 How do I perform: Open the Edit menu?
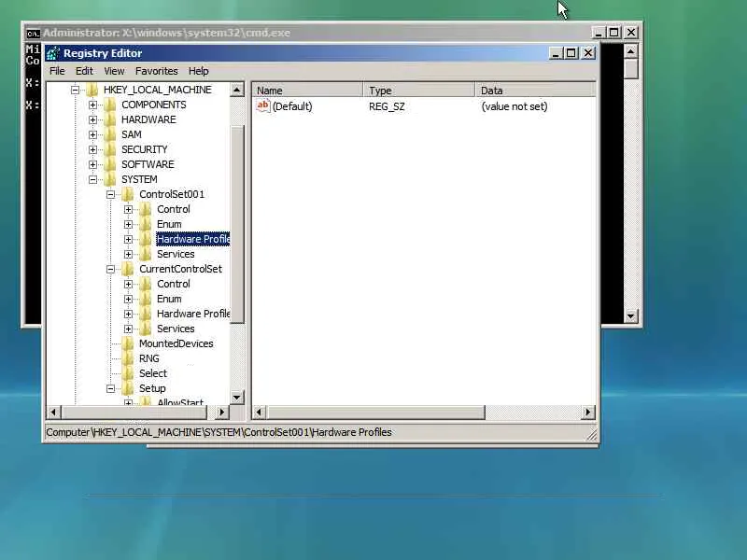(x=84, y=71)
